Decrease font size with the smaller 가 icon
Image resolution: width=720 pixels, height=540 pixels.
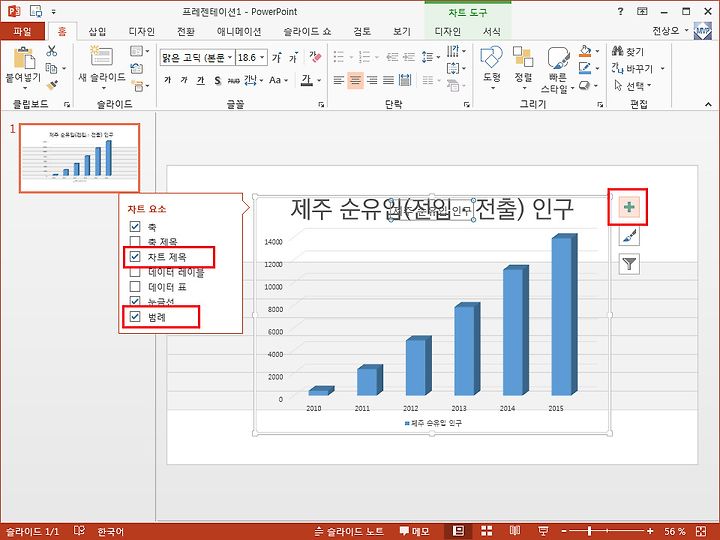[x=293, y=57]
